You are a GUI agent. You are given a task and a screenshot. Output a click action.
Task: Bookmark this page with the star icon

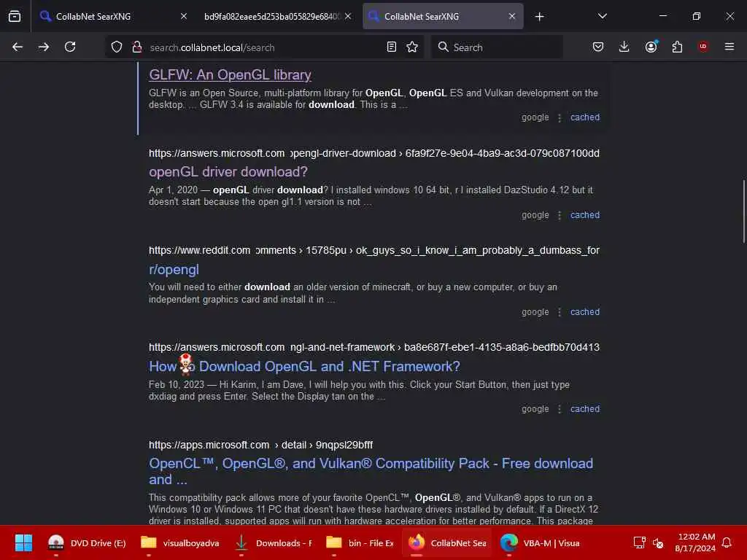[412, 47]
